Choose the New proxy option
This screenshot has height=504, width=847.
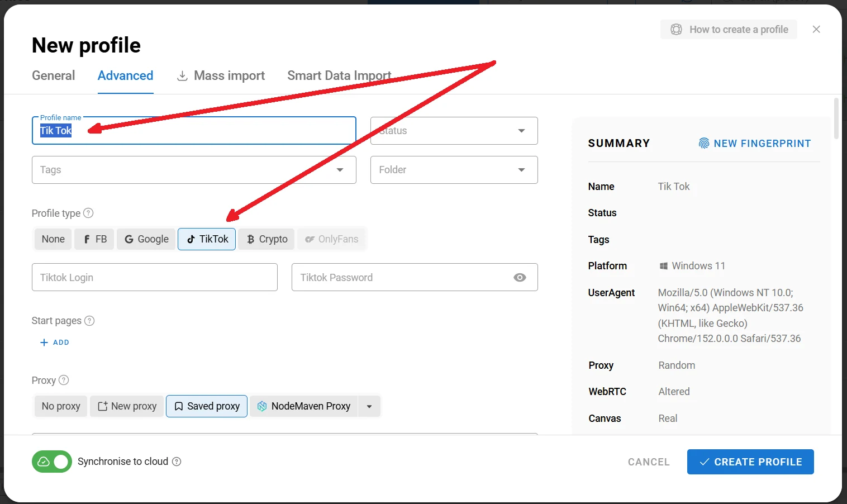tap(127, 406)
